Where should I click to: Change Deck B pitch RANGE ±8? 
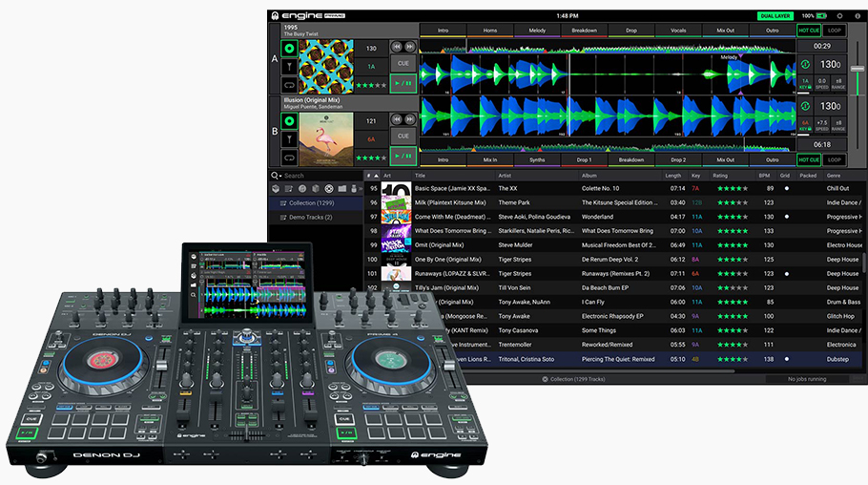click(838, 125)
